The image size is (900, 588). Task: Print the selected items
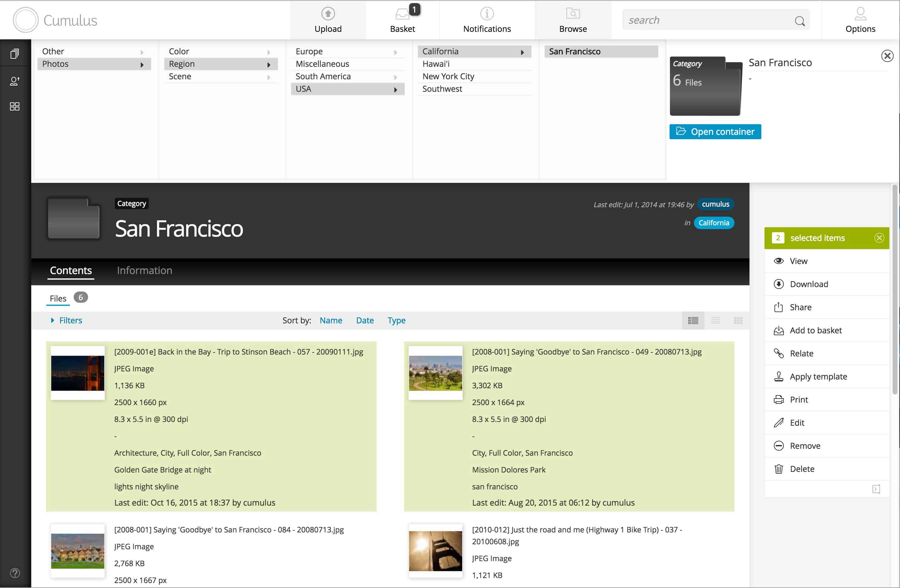pyautogui.click(x=798, y=399)
